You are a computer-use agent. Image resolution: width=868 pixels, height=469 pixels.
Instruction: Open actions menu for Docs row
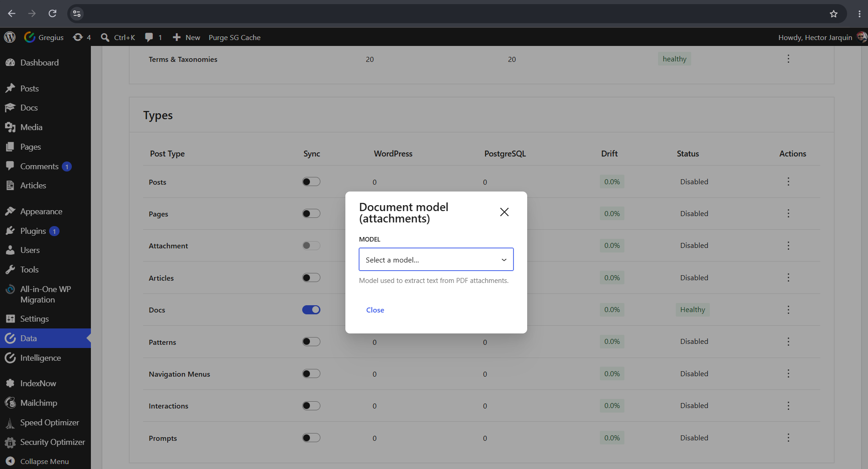pos(788,310)
